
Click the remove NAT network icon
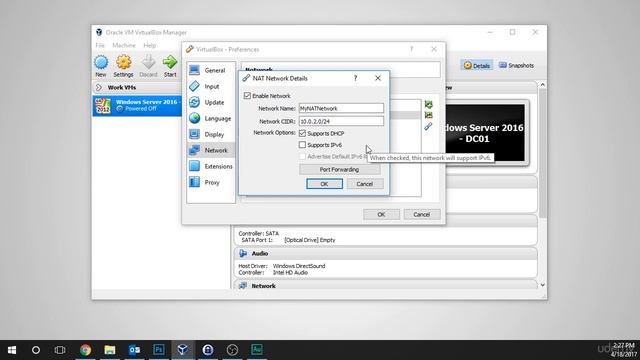click(x=428, y=116)
